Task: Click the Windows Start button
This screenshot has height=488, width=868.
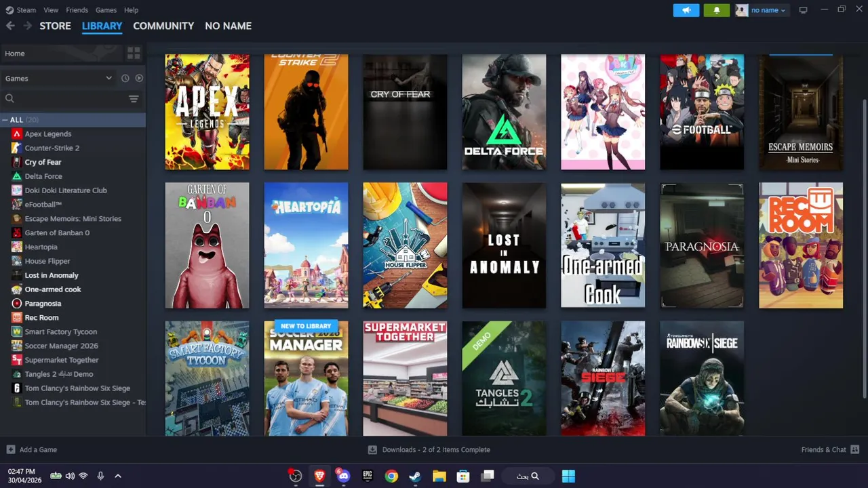Action: pyautogui.click(x=568, y=476)
